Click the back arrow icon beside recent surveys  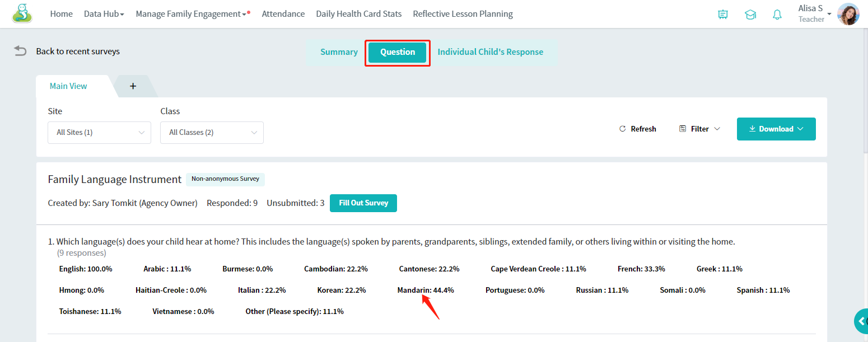[20, 51]
